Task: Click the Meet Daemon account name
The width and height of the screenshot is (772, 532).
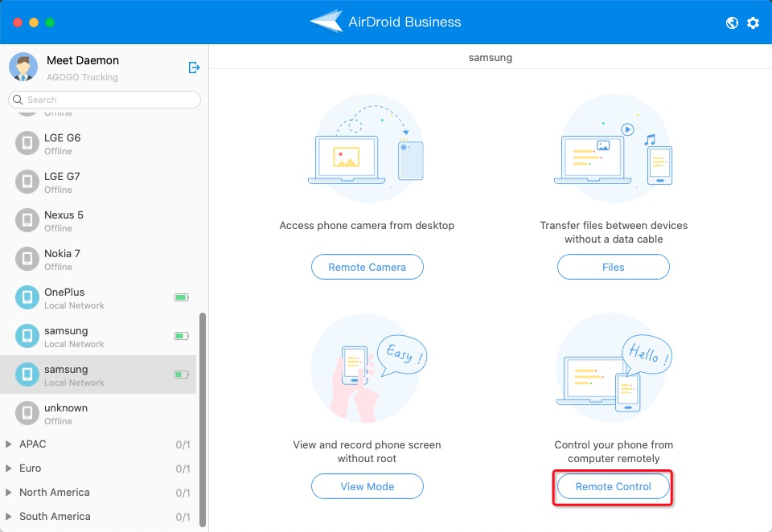Action: tap(83, 60)
